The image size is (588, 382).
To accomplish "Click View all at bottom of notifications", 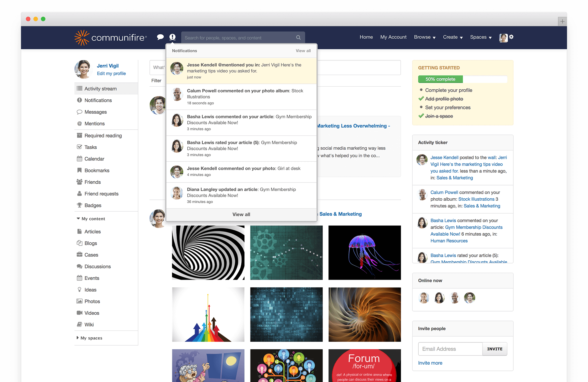I will tap(241, 214).
